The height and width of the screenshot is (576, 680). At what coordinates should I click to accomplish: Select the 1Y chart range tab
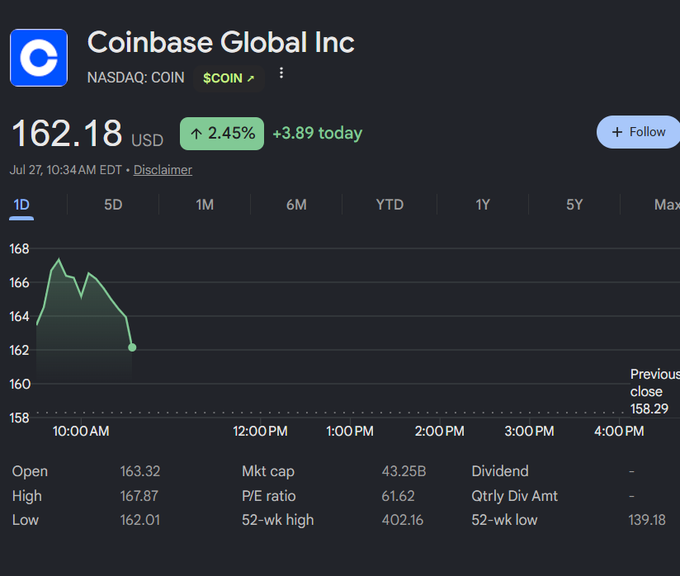point(483,205)
